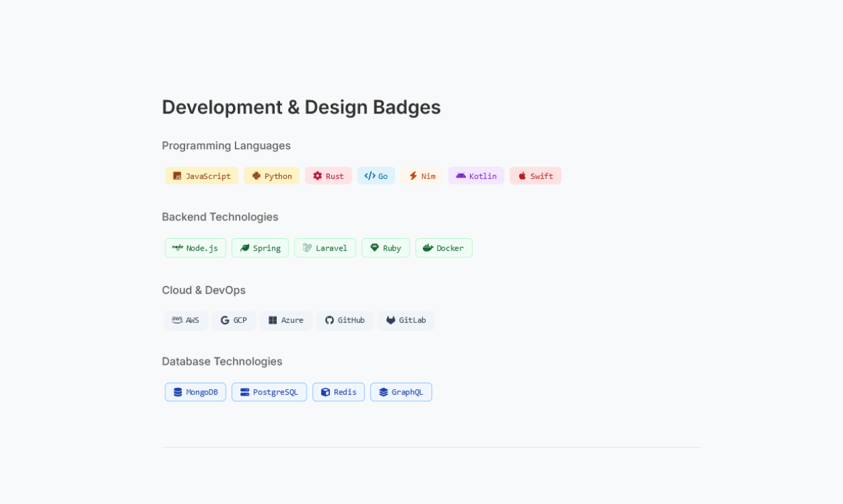Select the GraphQL badge label
Screen dimensions: 843x504
408,392
